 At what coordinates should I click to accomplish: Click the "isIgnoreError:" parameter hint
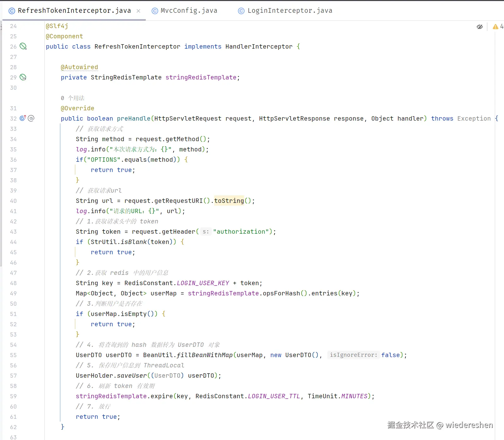pos(353,355)
